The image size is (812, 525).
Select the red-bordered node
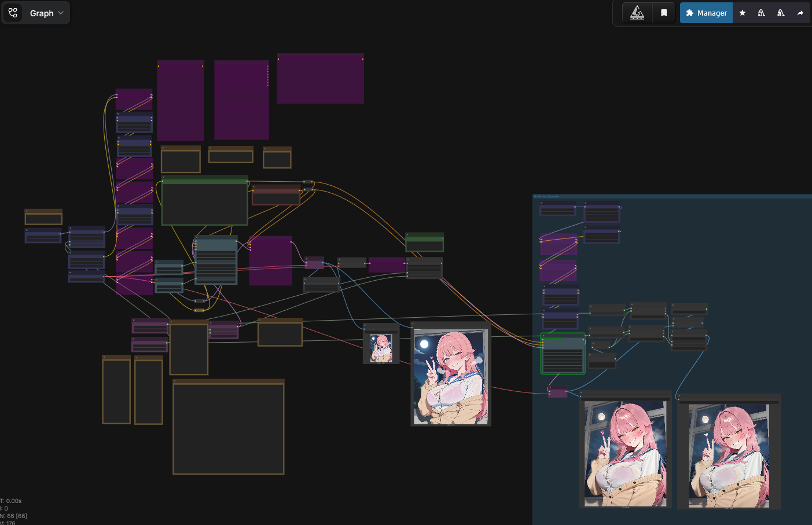point(276,195)
